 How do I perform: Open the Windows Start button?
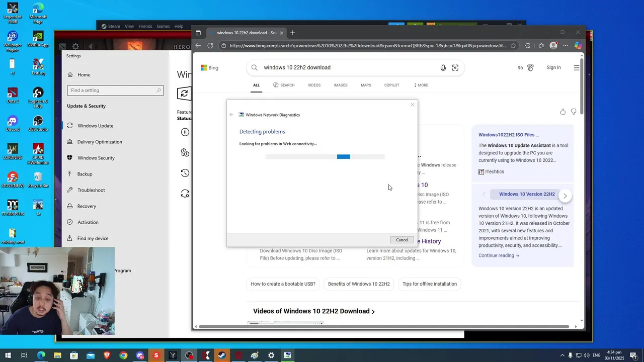click(8, 355)
